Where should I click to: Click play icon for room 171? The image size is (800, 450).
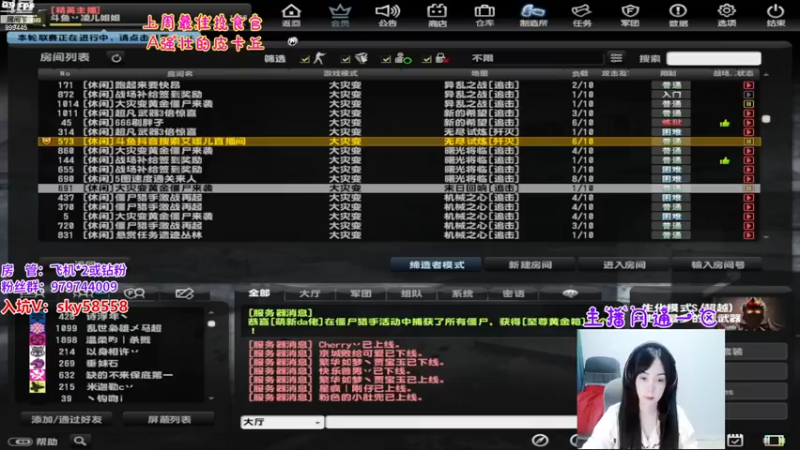click(748, 85)
